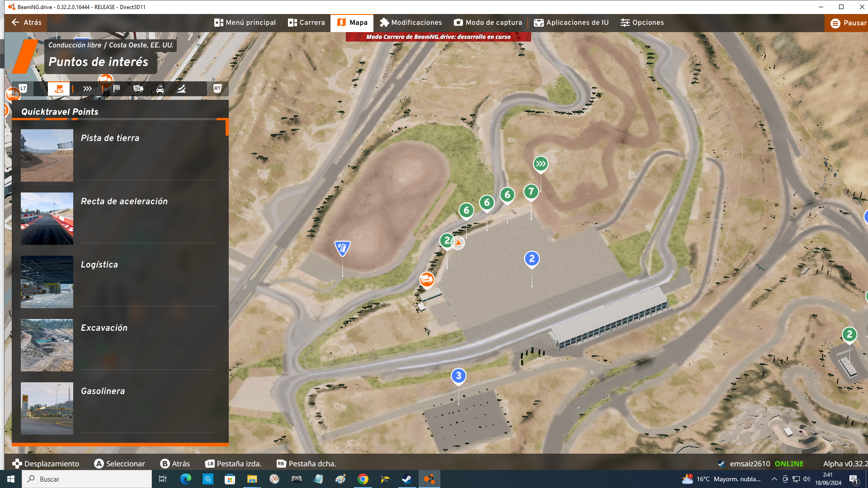Viewport: 868px width, 488px height.
Task: Select the jump ramp filter icon
Action: (x=181, y=89)
